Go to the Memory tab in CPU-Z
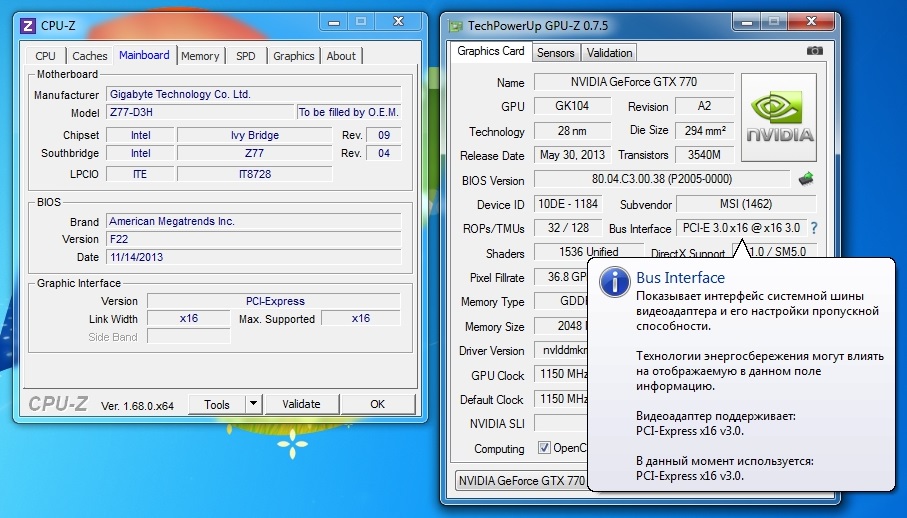The width and height of the screenshot is (907, 518). 200,56
